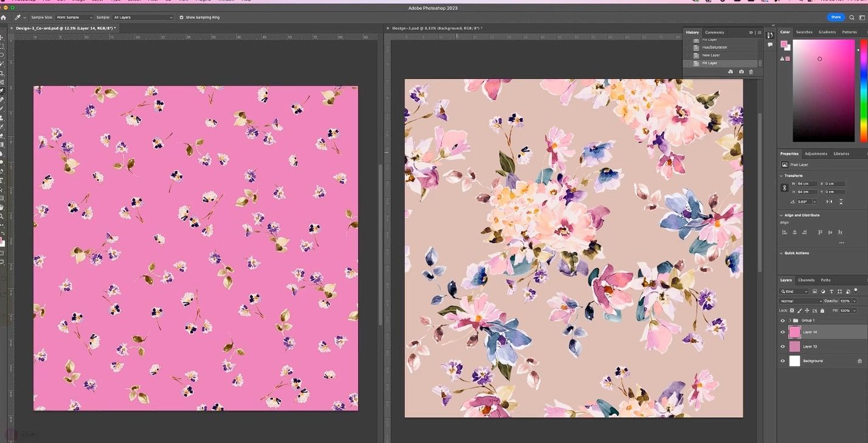
Task: Create new snapshot using camera icon
Action: [x=741, y=72]
